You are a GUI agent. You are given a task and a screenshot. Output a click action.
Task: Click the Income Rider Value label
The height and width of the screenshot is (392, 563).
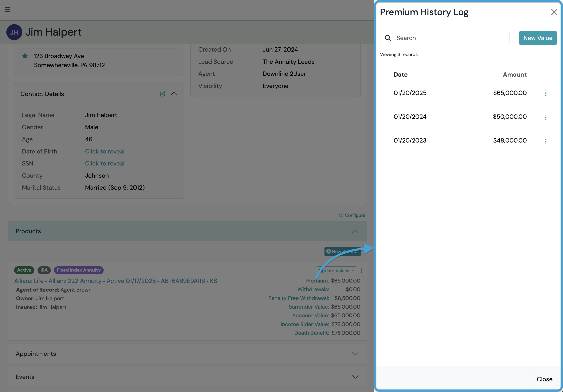pos(304,324)
